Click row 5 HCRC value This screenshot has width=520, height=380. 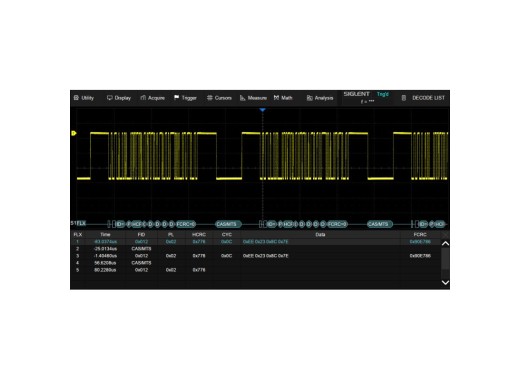pos(199,270)
